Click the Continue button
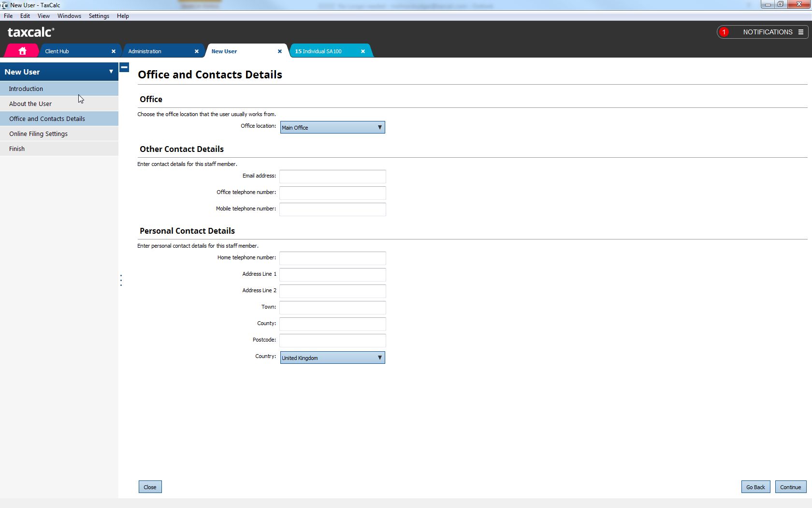The width and height of the screenshot is (812, 508). pyautogui.click(x=791, y=487)
